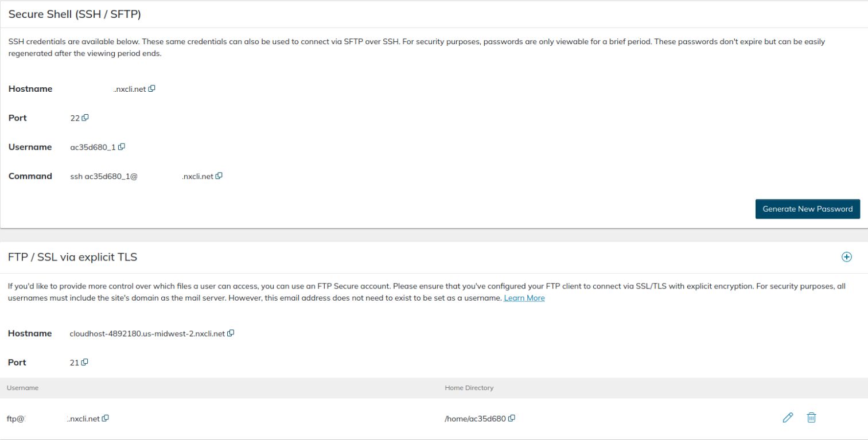The height and width of the screenshot is (440, 868).
Task: Edit the existing FTP user
Action: [787, 418]
